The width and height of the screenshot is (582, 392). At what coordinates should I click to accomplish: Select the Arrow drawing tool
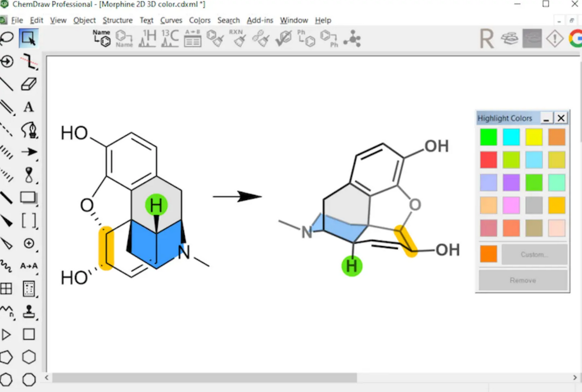[x=29, y=152]
